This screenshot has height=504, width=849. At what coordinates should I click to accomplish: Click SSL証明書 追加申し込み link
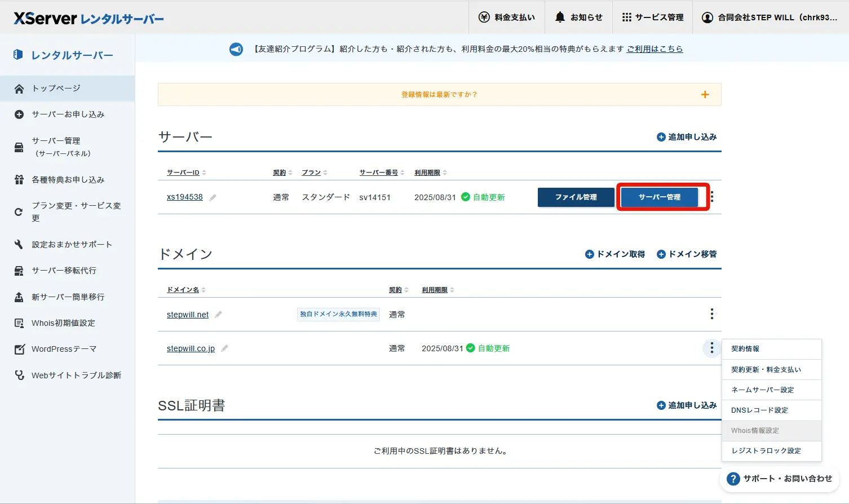[x=687, y=405]
